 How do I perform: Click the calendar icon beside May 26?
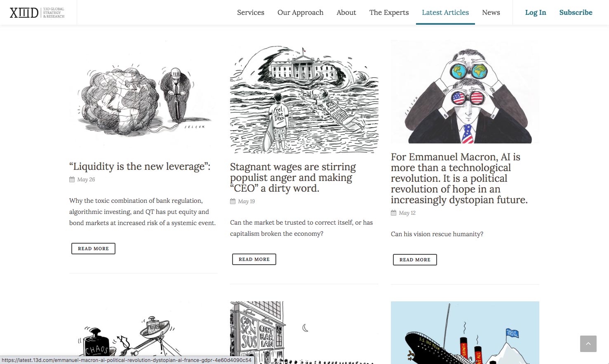point(72,179)
